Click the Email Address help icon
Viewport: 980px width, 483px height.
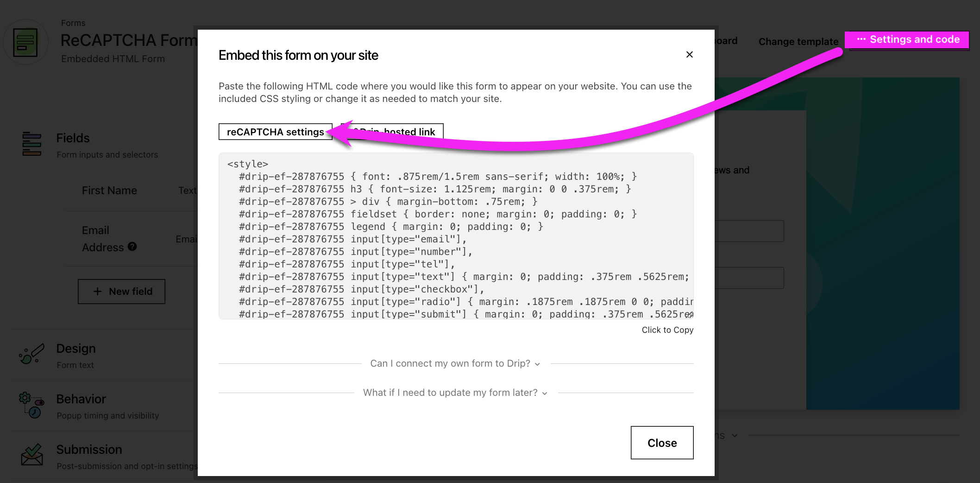click(132, 247)
